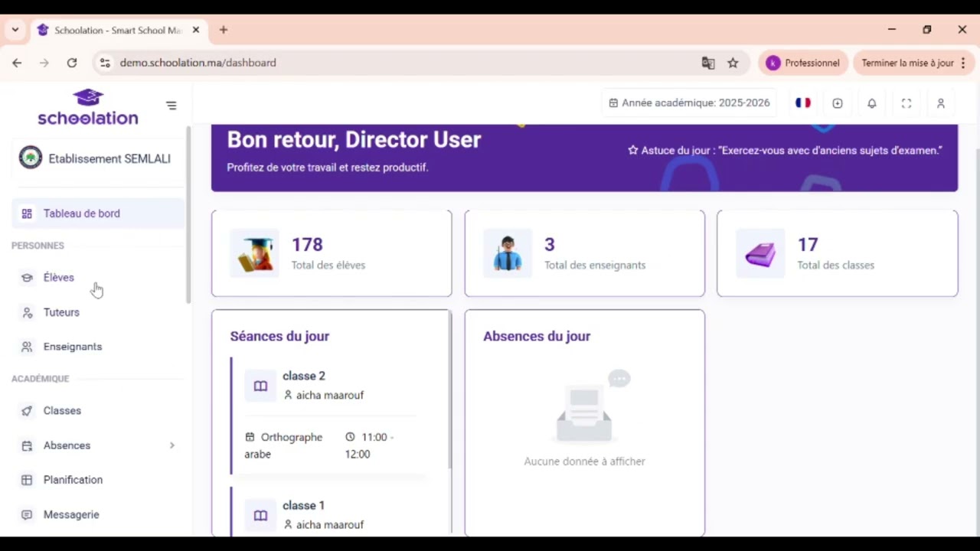Click Orthographe arabe subject text

[x=283, y=445]
